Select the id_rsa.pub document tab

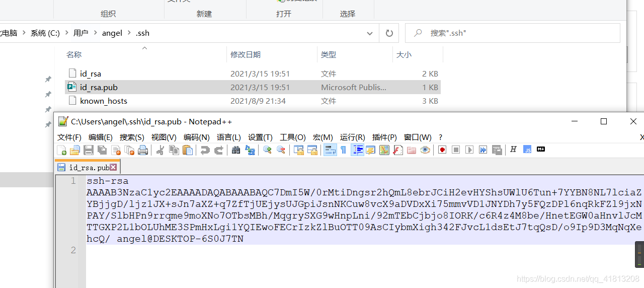(88, 167)
